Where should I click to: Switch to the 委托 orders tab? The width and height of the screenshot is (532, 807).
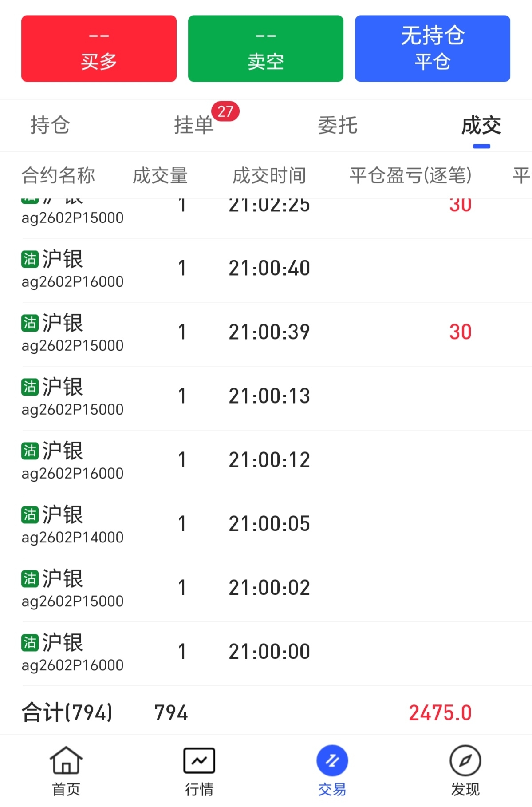coord(338,125)
